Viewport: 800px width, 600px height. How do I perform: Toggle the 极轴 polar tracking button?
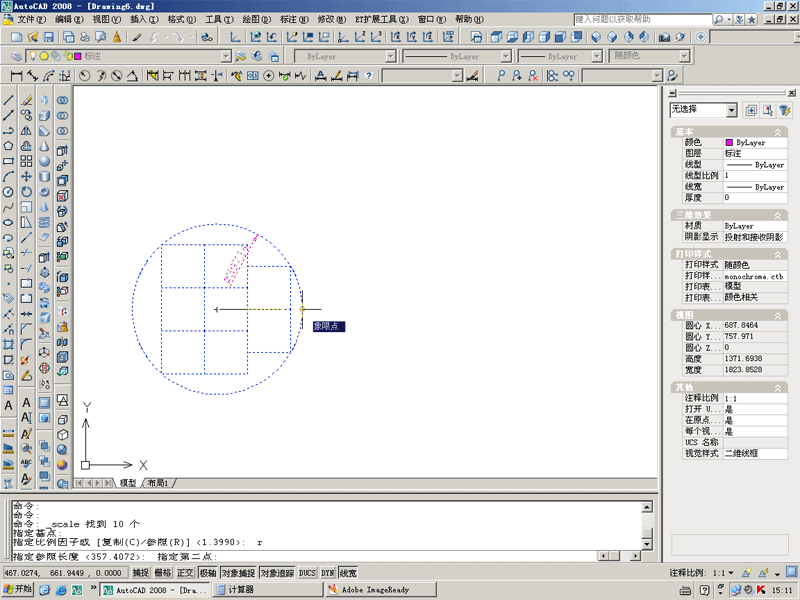(207, 573)
